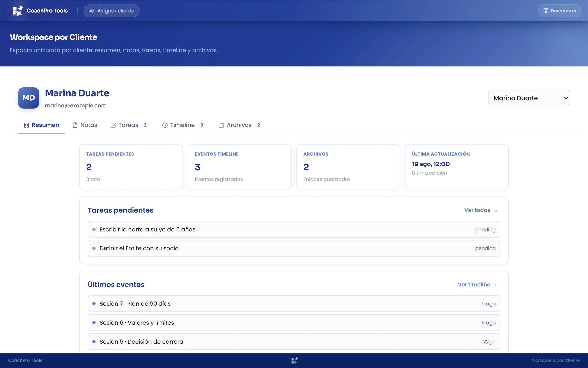Click the Ver timeline link
This screenshot has height=368, width=588.
pyautogui.click(x=477, y=285)
